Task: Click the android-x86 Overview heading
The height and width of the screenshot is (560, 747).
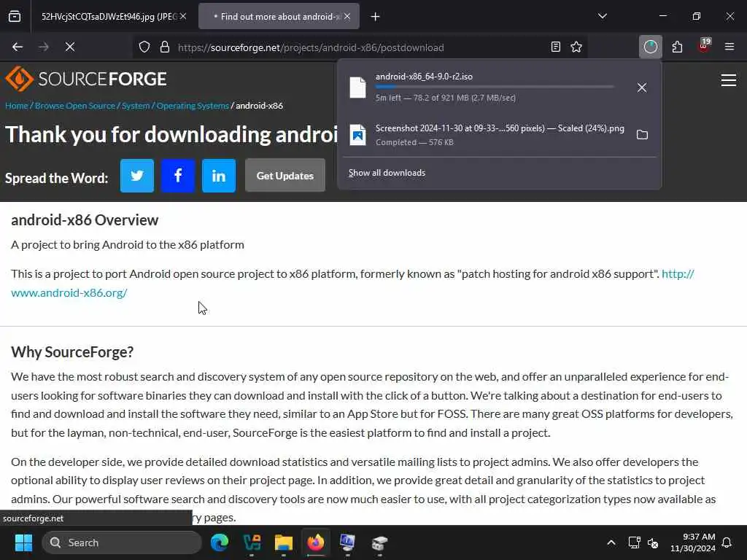Action: pos(85,220)
